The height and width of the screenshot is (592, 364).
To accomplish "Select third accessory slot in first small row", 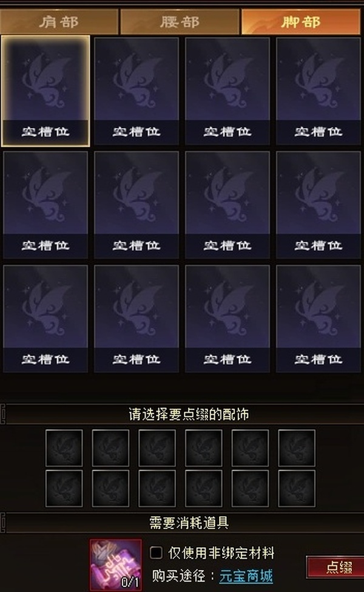I will tap(157, 447).
